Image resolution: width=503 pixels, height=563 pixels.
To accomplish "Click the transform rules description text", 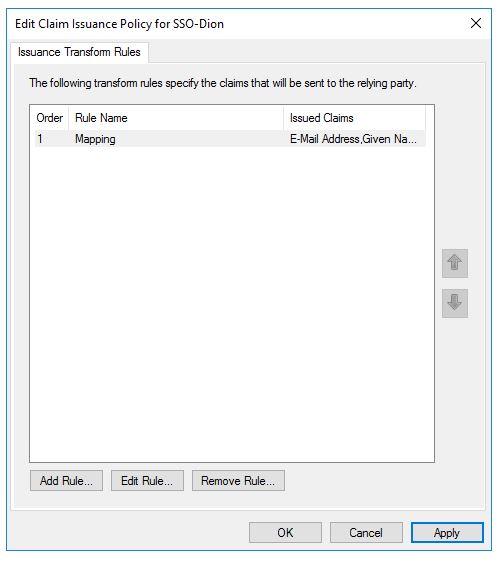I will 223,83.
